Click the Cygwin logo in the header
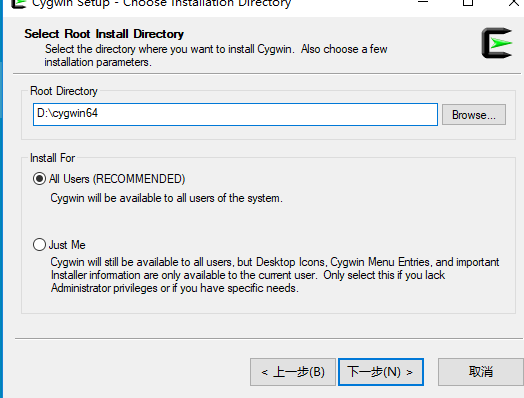Image resolution: width=524 pixels, height=398 pixels. (497, 43)
